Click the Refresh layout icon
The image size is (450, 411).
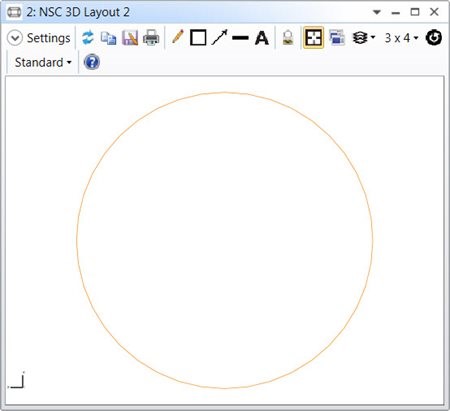pyautogui.click(x=88, y=38)
